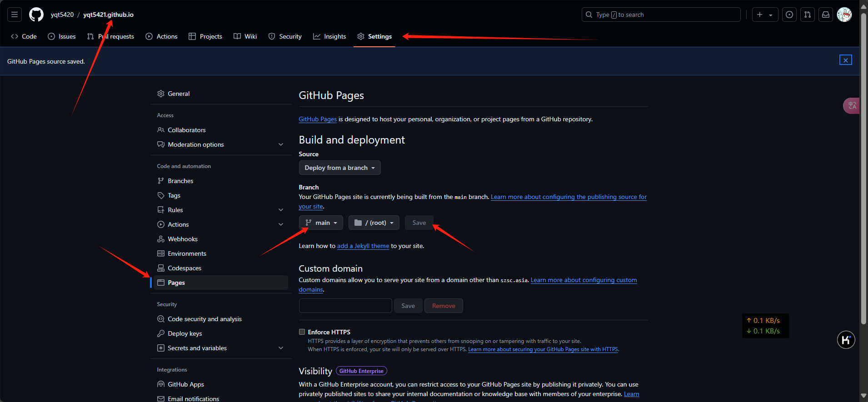The image size is (868, 402).
Task: Dismiss the 'GitHub Pages source saved' banner
Action: click(846, 60)
